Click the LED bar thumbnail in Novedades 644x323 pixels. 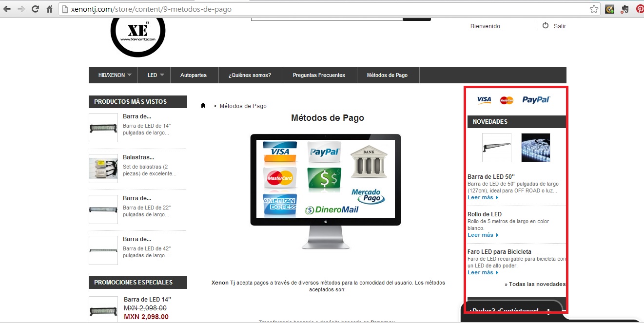pos(497,148)
